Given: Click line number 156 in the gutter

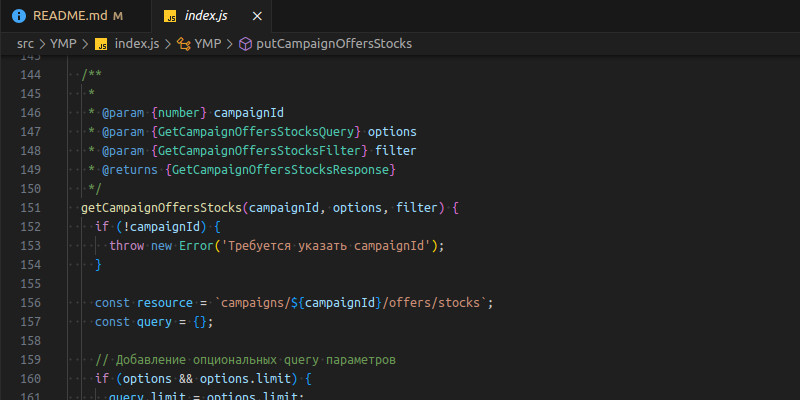Looking at the screenshot, I should 31,303.
